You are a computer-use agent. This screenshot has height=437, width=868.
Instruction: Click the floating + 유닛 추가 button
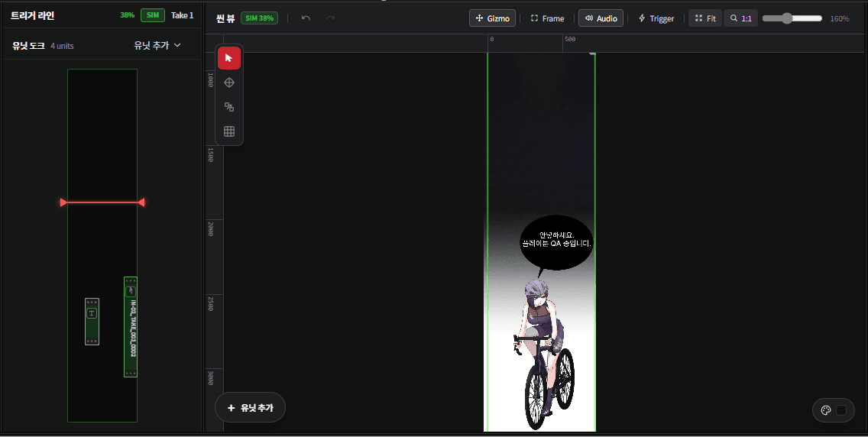pos(250,408)
